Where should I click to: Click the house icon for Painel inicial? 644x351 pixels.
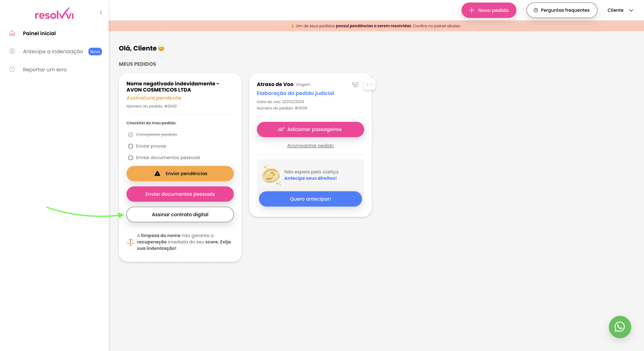[12, 33]
